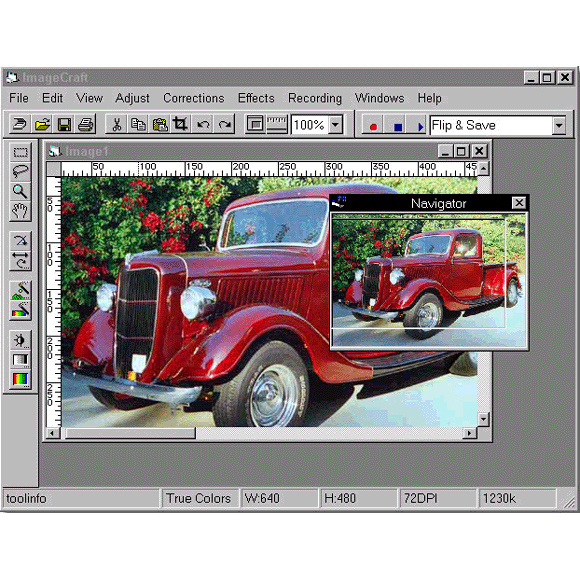
Task: Open the Effects menu
Action: pos(256,98)
